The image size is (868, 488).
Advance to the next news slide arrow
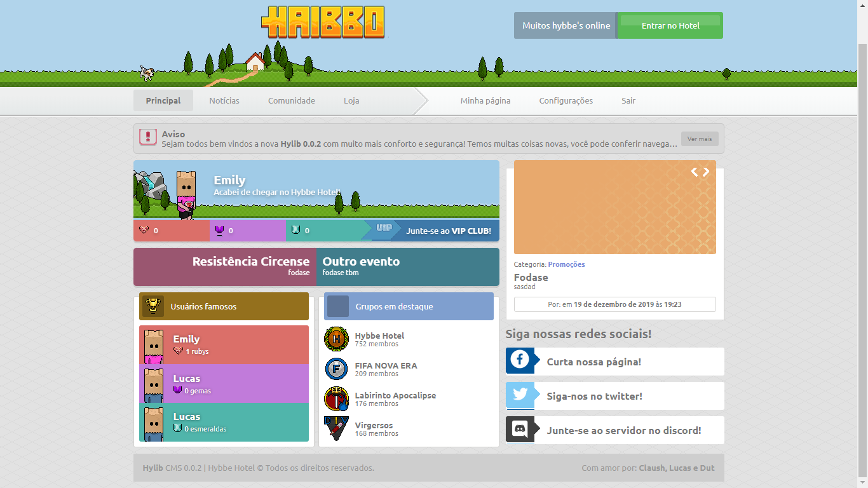coord(706,172)
